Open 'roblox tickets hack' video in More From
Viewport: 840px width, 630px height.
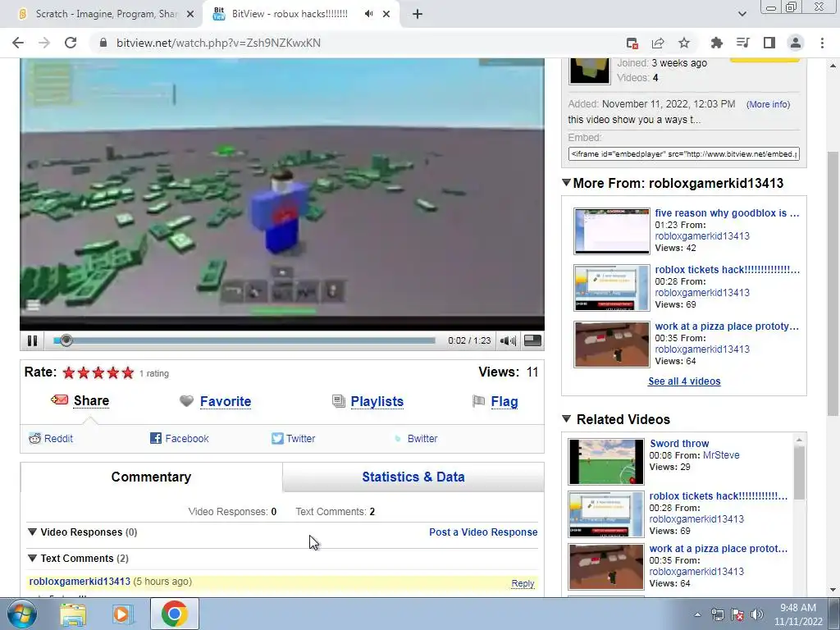click(x=727, y=269)
